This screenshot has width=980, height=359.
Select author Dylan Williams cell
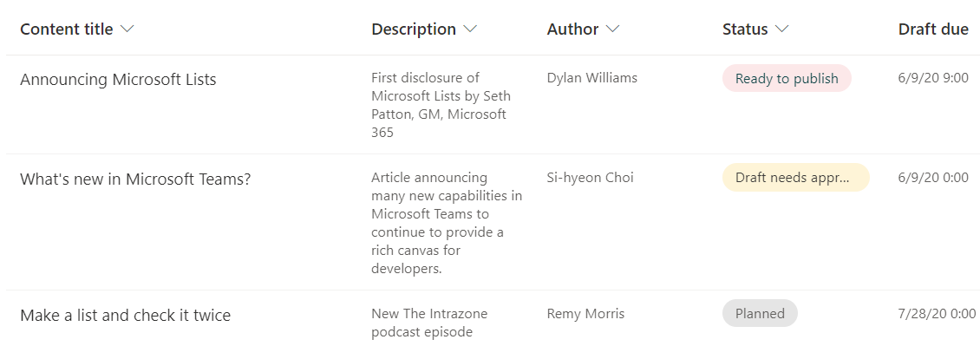[591, 78]
